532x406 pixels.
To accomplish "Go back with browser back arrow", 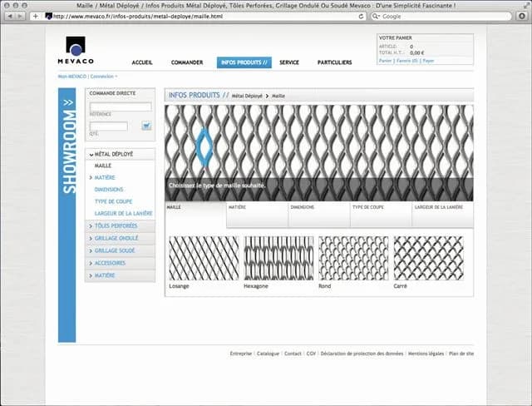I will [x=10, y=17].
